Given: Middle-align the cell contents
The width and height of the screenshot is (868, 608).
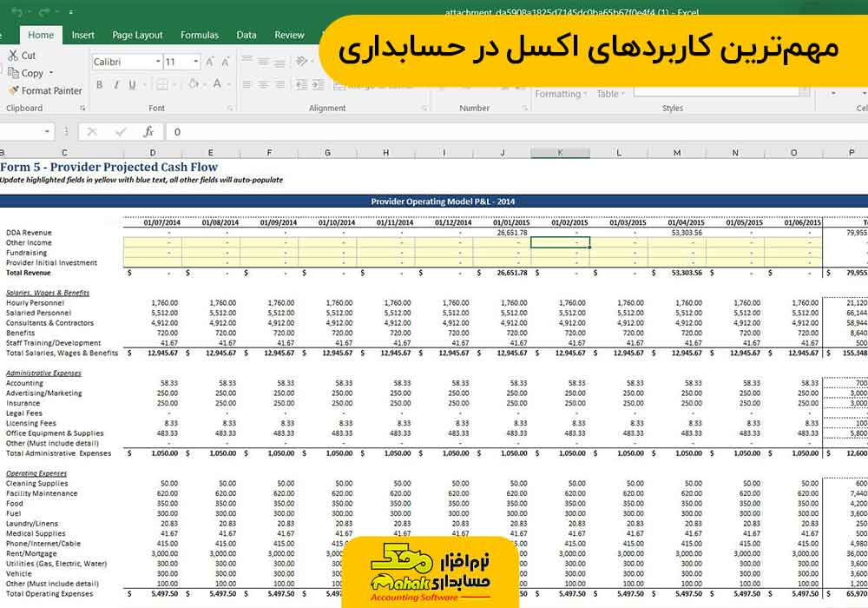Looking at the screenshot, I should (x=264, y=62).
